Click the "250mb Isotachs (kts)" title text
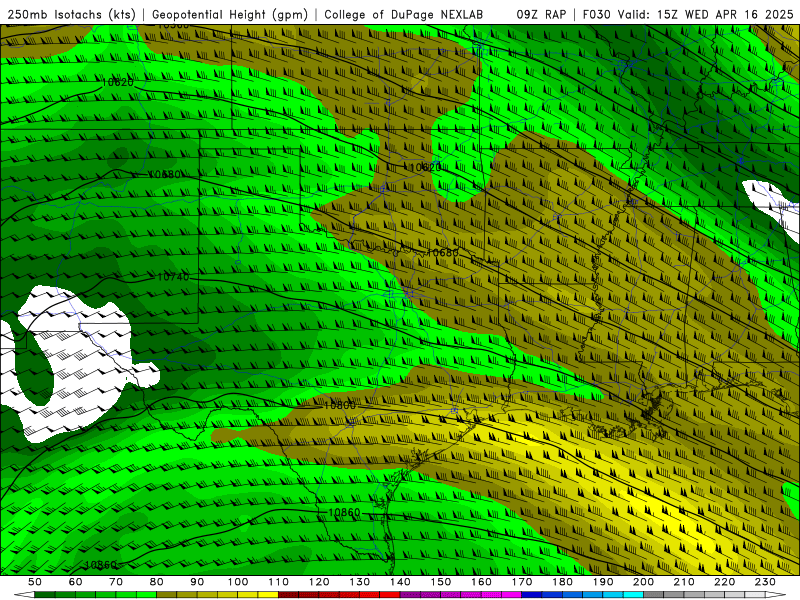Screen dimensions: 800x600 tap(71, 14)
